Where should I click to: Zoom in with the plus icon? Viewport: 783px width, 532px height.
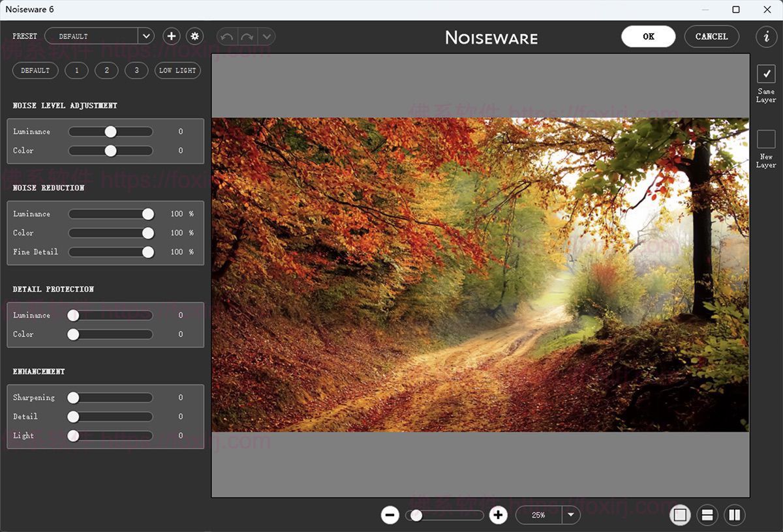499,515
